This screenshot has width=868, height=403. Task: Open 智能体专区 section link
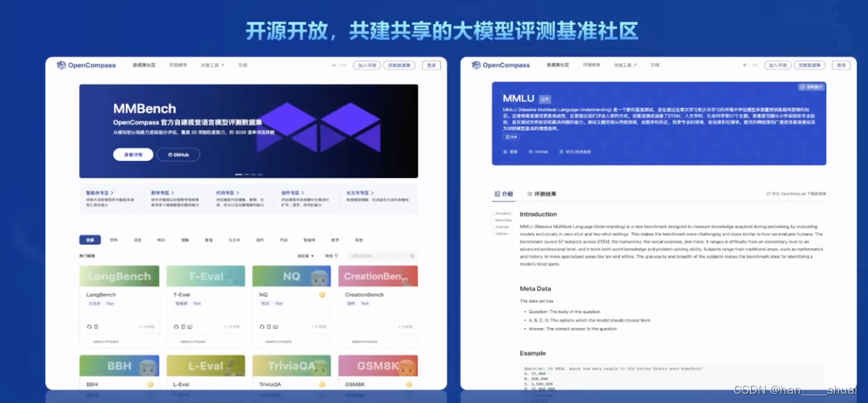coord(98,193)
